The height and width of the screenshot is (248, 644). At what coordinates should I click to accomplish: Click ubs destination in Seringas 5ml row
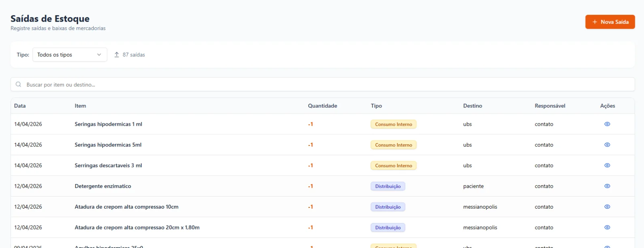[x=467, y=145]
